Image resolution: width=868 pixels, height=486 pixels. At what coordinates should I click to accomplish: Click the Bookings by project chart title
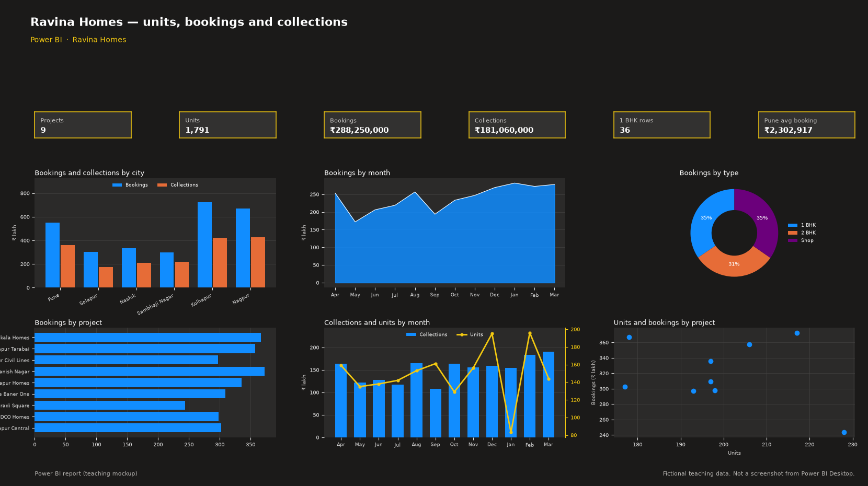(68, 323)
